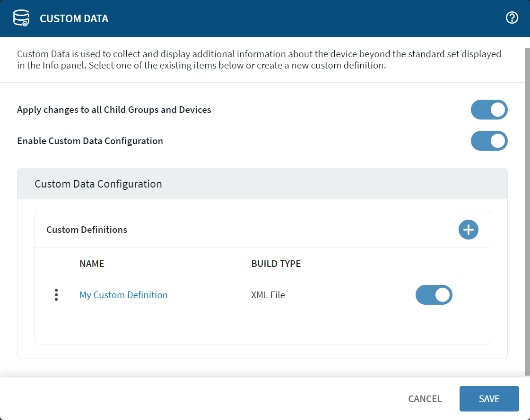Viewport: 530px width, 420px height.
Task: Select the XML File build type text
Action: [268, 295]
